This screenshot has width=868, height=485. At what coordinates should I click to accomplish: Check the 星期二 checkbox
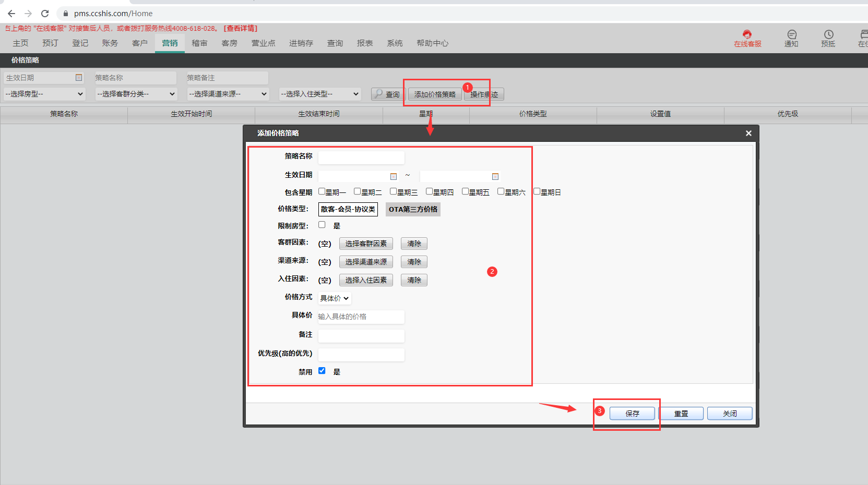[x=358, y=191]
